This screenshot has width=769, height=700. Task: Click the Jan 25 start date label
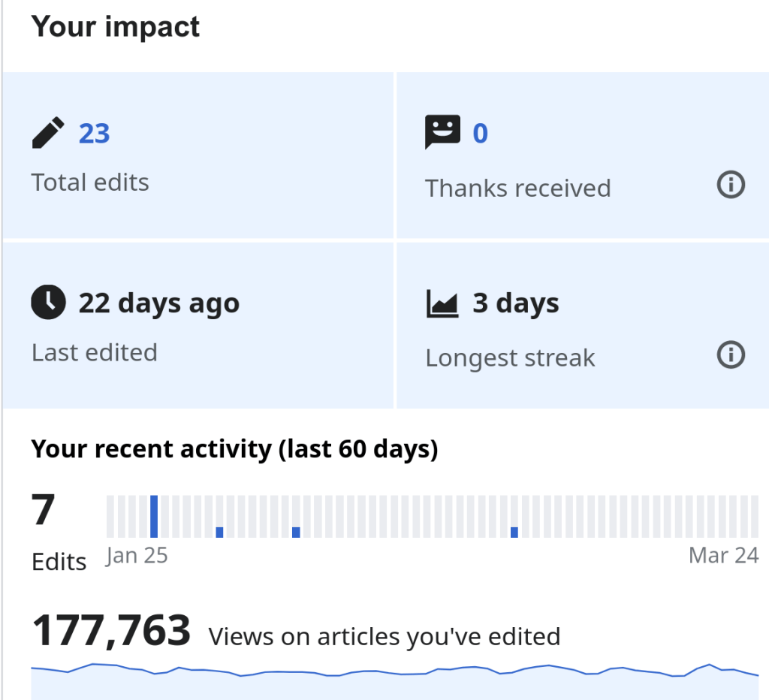(137, 556)
